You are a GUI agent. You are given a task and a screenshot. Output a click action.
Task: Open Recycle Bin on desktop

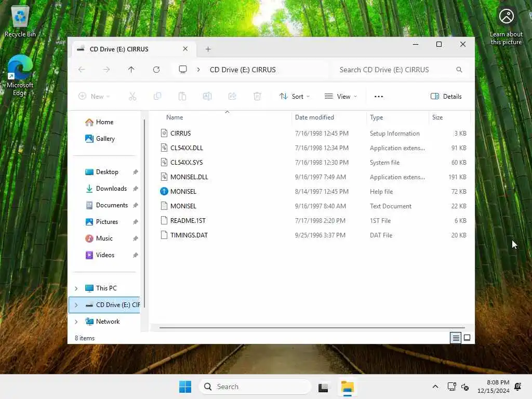pyautogui.click(x=20, y=21)
